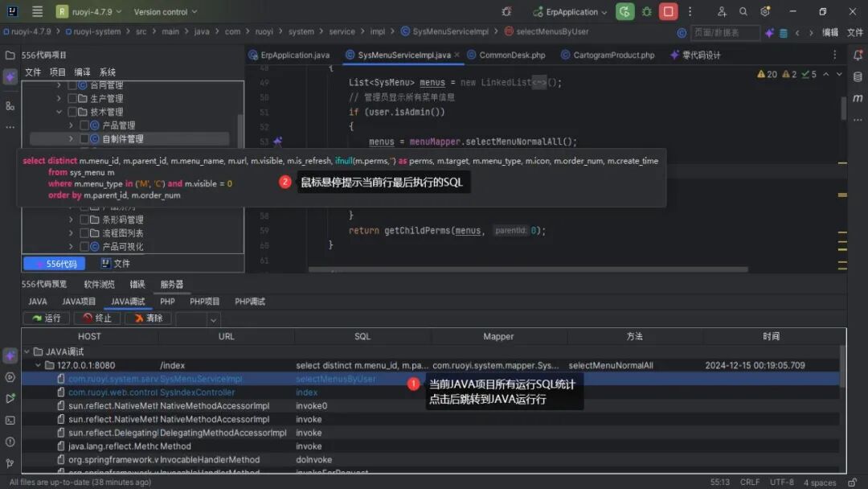Switch to the CommonDesk.php editor tab
The width and height of the screenshot is (868, 489).
pyautogui.click(x=506, y=55)
